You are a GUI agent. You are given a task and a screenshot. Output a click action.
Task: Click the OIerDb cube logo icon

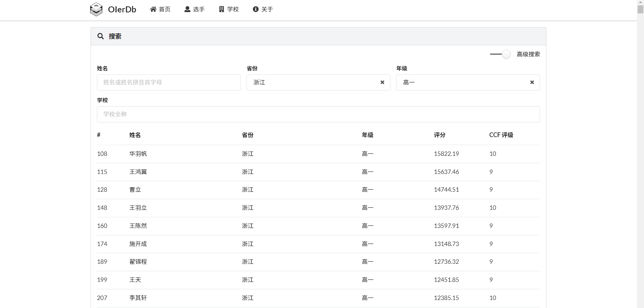(x=96, y=9)
